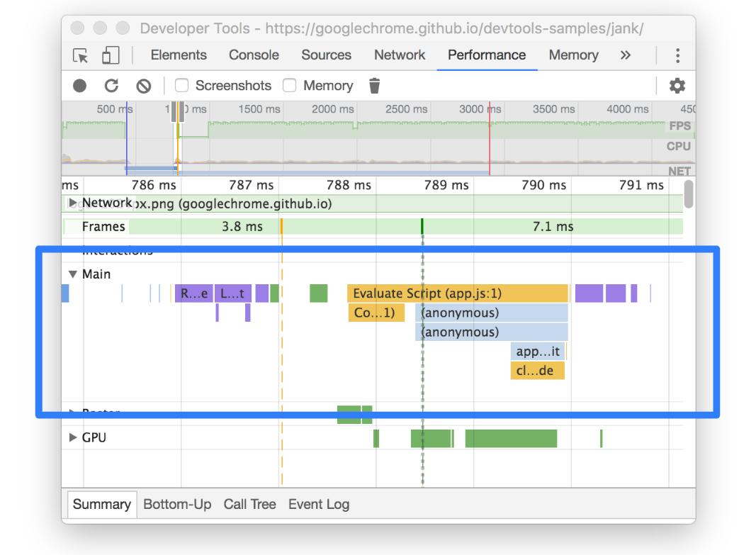Enable the Memory checkbox in the toolbar
Image resolution: width=756 pixels, height=555 pixels.
[289, 85]
